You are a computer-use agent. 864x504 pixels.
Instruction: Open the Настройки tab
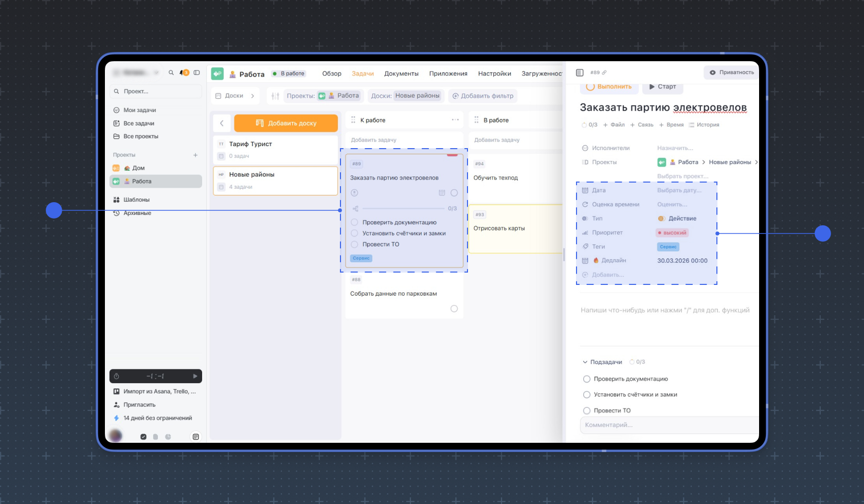[x=494, y=74]
